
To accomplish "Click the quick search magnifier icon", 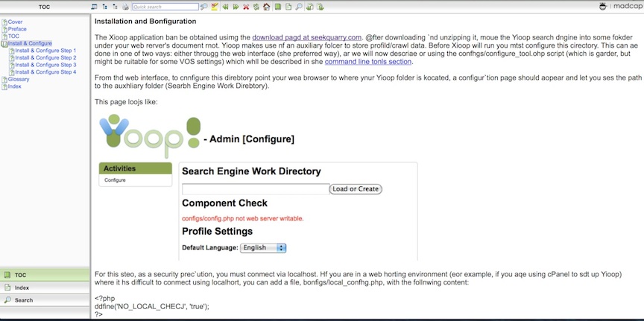I will point(203,7).
